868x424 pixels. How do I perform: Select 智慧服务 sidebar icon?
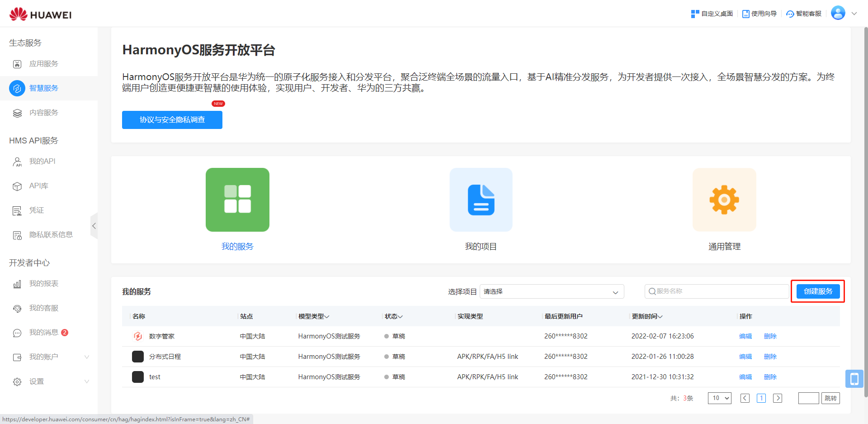click(x=17, y=88)
